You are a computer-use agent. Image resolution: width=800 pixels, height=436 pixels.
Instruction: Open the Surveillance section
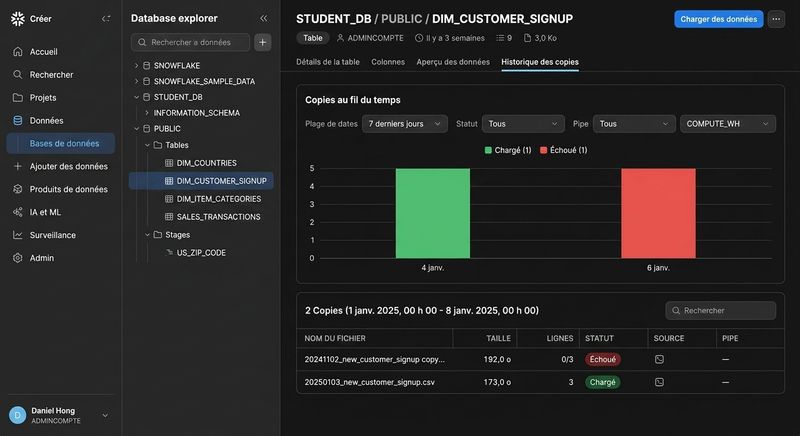point(53,235)
